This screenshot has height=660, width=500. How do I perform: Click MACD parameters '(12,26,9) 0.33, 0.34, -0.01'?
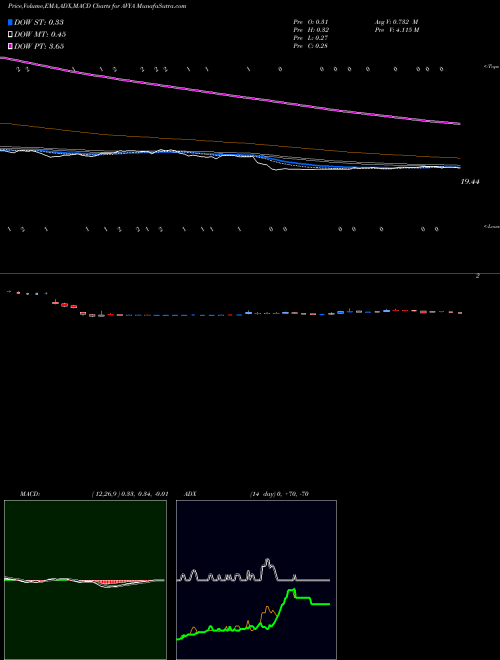(130, 494)
